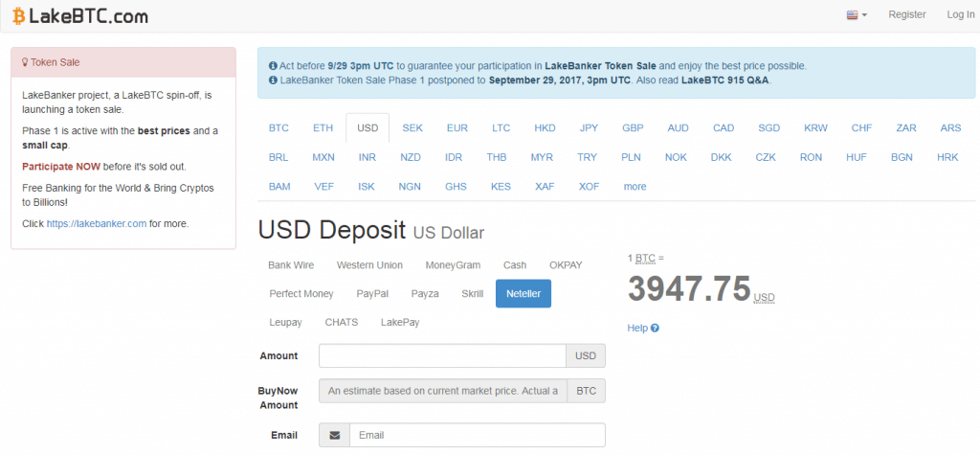Viewport: 980px width, 455px height.
Task: Select Western Union deposit method
Action: [x=369, y=264]
